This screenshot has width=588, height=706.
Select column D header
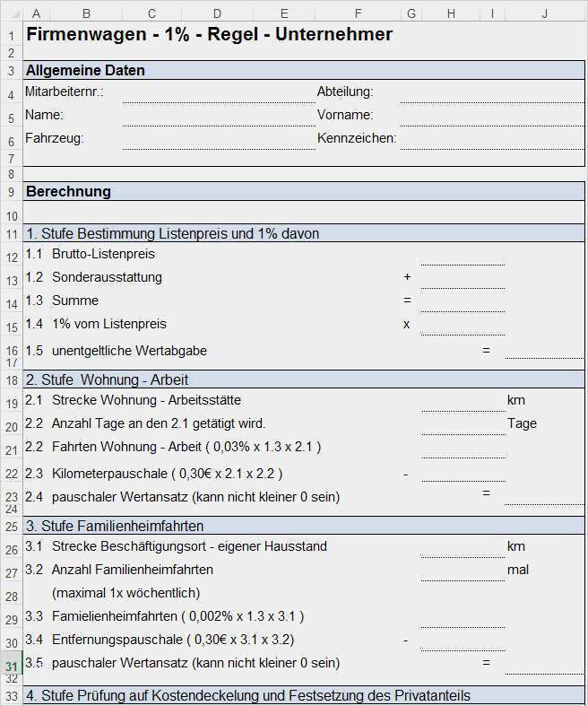pyautogui.click(x=217, y=13)
